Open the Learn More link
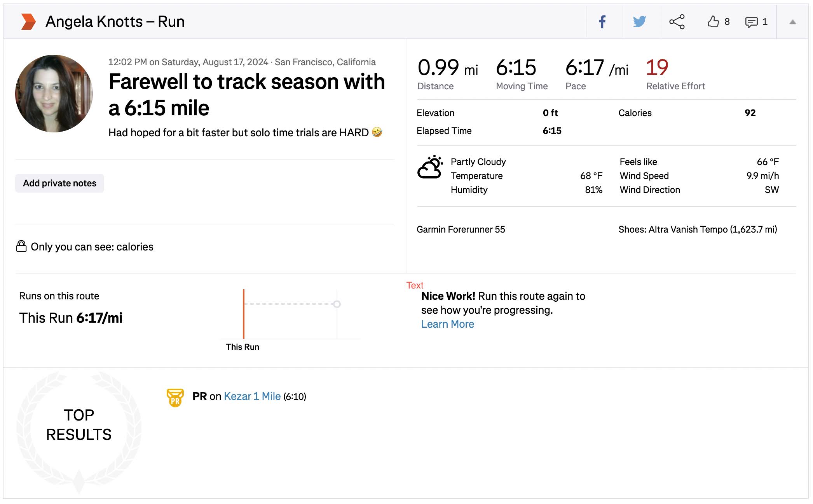 tap(447, 324)
